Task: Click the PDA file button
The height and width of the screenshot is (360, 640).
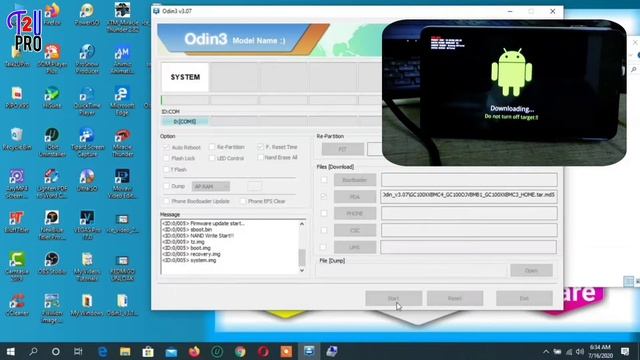Action: (x=355, y=197)
